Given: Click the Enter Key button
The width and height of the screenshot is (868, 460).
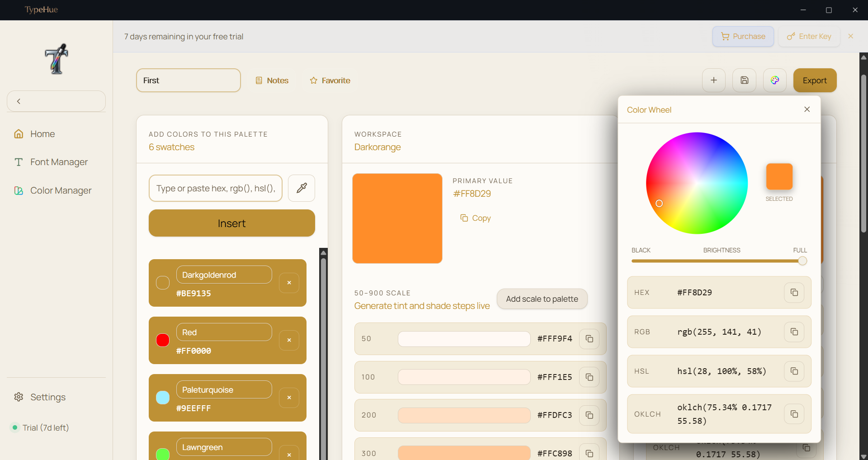Looking at the screenshot, I should [x=809, y=36].
